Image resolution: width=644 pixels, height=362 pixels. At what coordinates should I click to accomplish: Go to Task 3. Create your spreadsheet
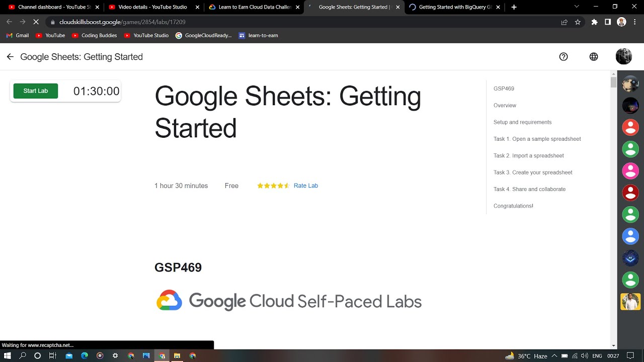pos(533,172)
